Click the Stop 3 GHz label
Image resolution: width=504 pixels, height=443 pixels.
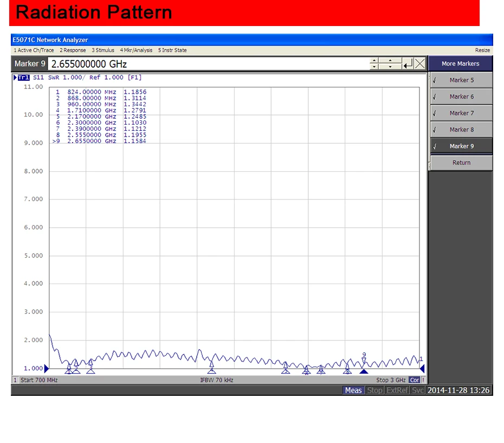click(391, 380)
